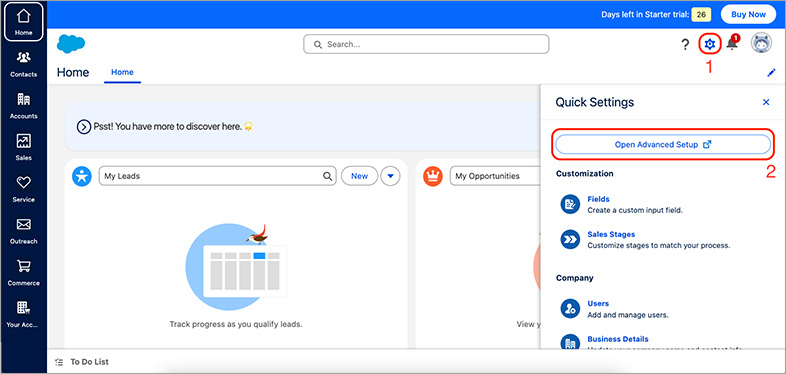Go to Accounts in the sidebar
The height and width of the screenshot is (374, 786).
24,105
